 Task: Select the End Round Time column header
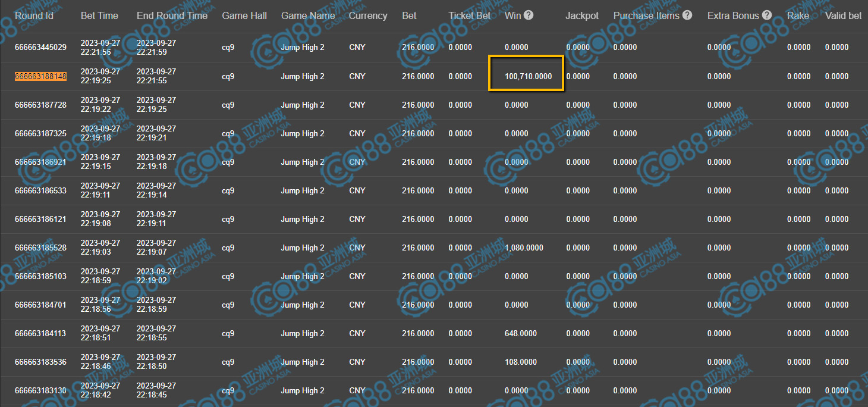pyautogui.click(x=172, y=16)
